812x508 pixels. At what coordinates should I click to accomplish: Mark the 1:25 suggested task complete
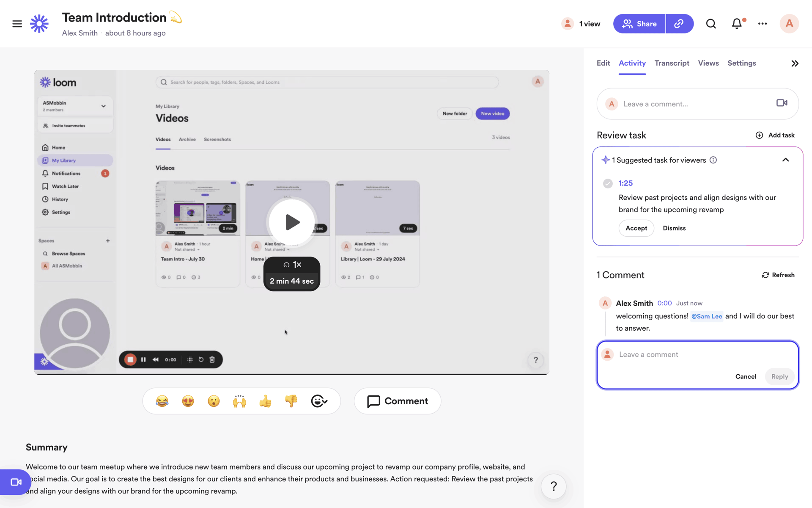click(608, 183)
